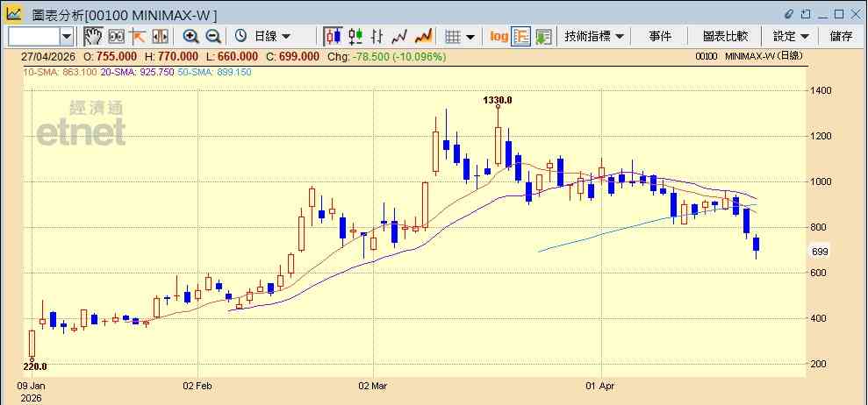
Task: Click the Chg: -78.500 (-10.096%) value
Action: pos(387,56)
